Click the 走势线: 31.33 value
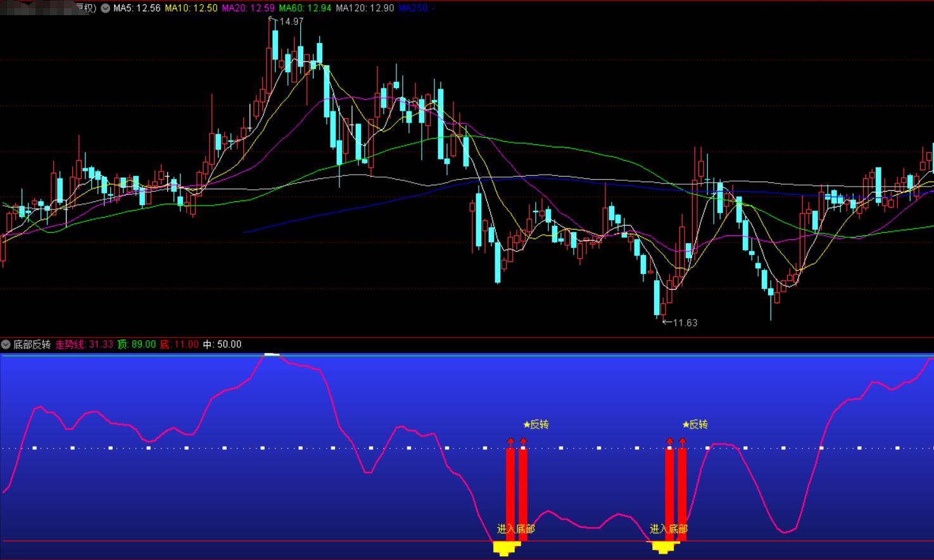This screenshot has height=560, width=934. (x=84, y=345)
